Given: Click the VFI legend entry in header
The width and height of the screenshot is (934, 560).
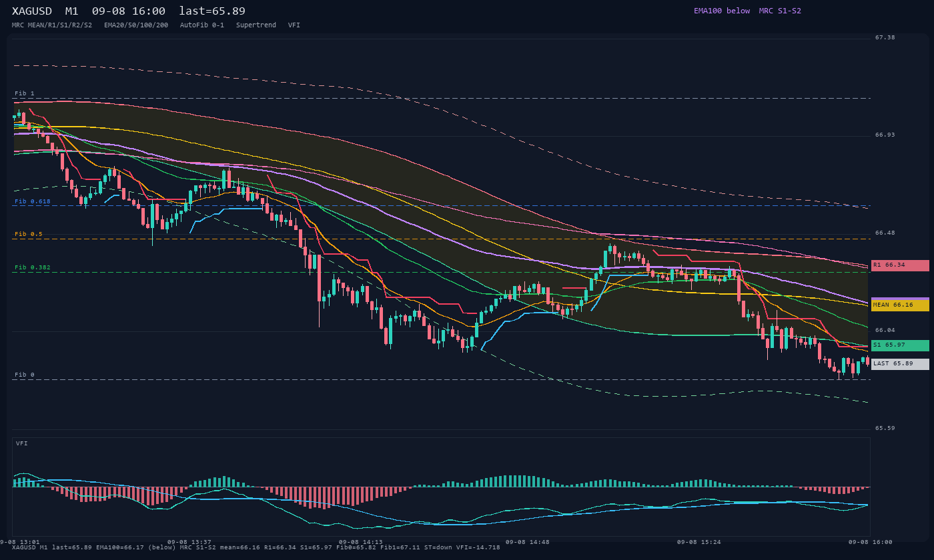Looking at the screenshot, I should [x=294, y=25].
